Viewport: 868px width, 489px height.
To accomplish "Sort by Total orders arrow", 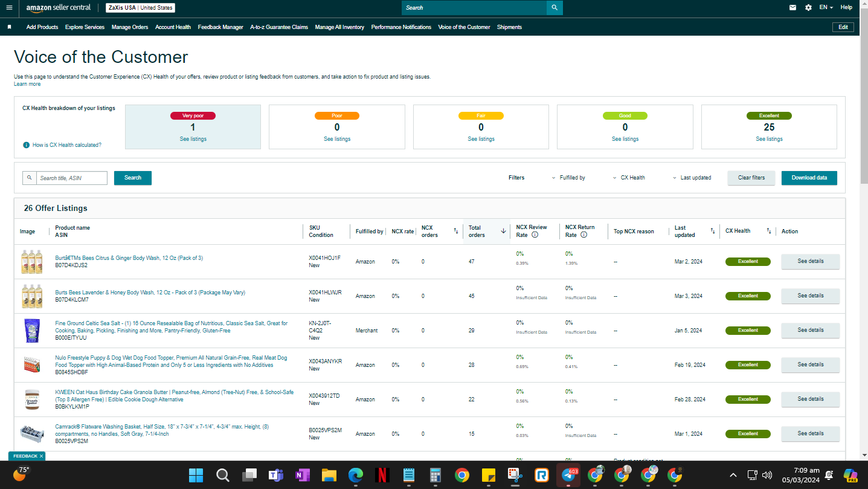I will click(503, 231).
